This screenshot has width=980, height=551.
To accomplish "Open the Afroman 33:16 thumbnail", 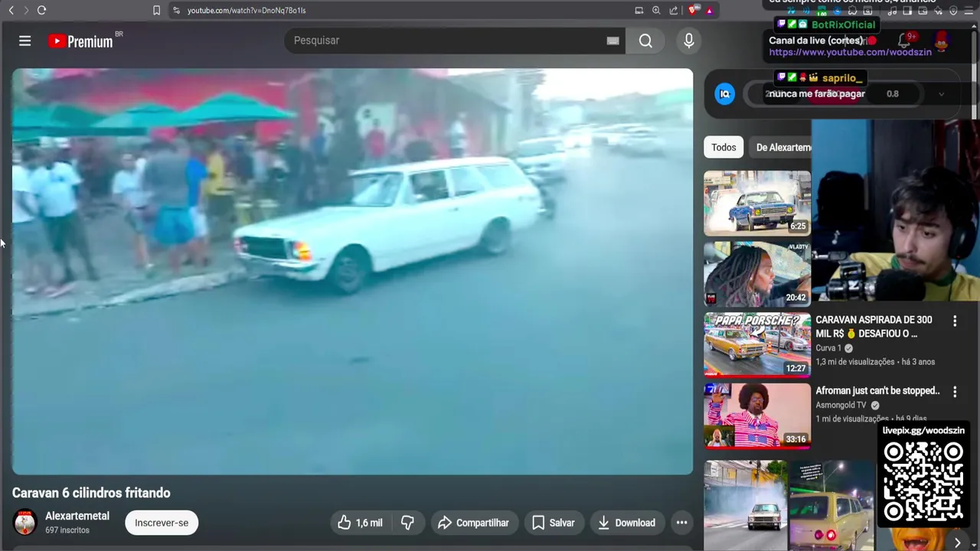I will tap(757, 416).
